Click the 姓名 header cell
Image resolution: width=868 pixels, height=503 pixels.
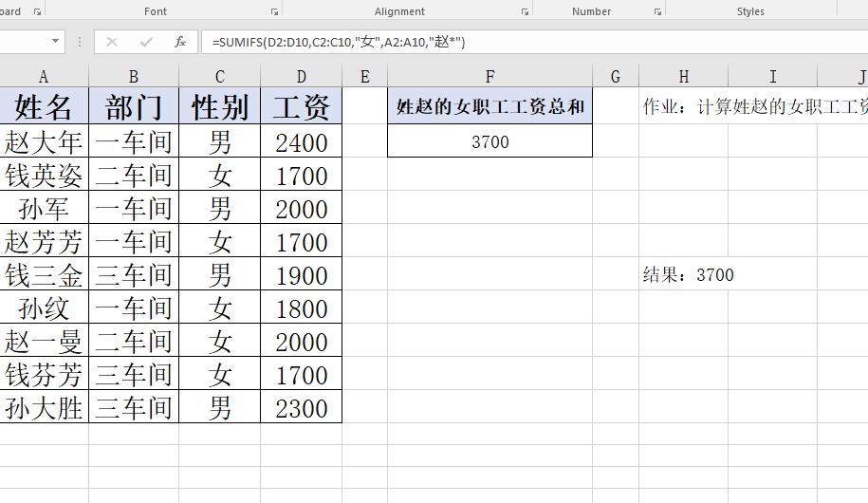[44, 105]
